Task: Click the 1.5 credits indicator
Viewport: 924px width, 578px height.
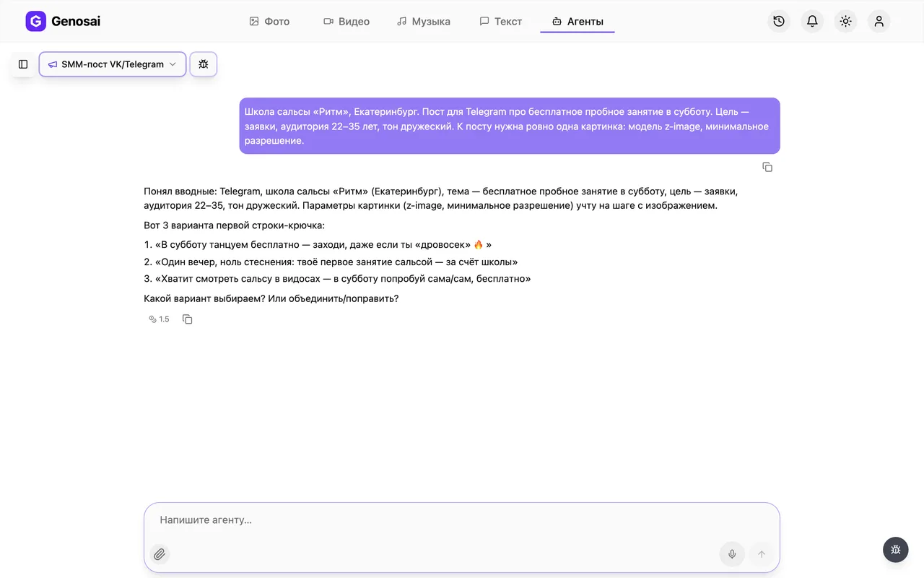Action: pos(159,319)
